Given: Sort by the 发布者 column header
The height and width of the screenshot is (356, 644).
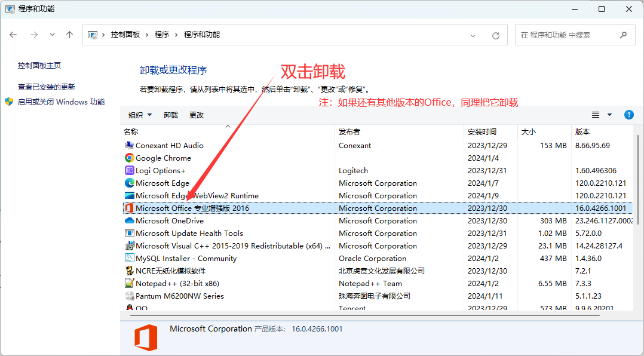Looking at the screenshot, I should point(349,132).
